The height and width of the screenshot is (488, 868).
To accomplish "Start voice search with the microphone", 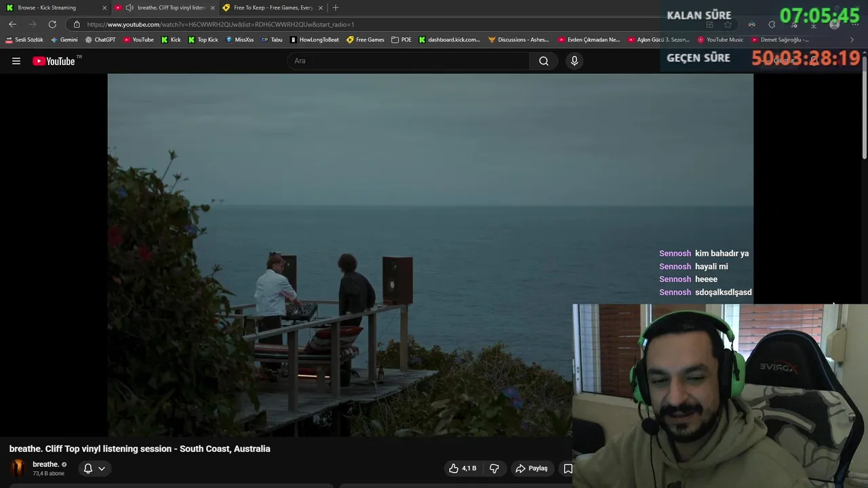I will point(574,61).
